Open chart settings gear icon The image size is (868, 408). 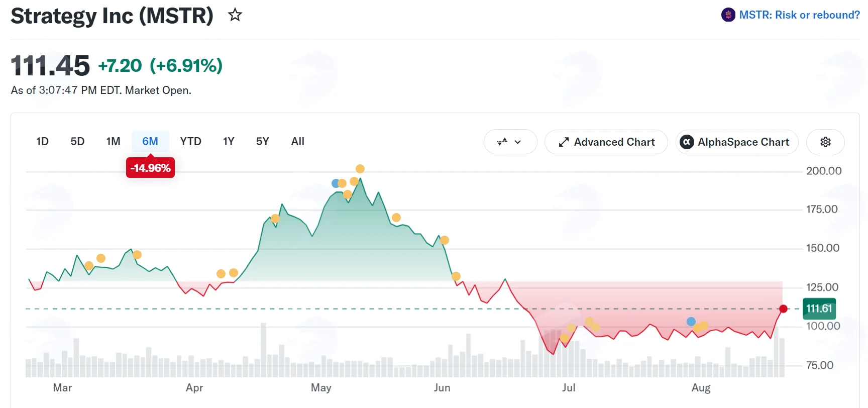click(825, 142)
